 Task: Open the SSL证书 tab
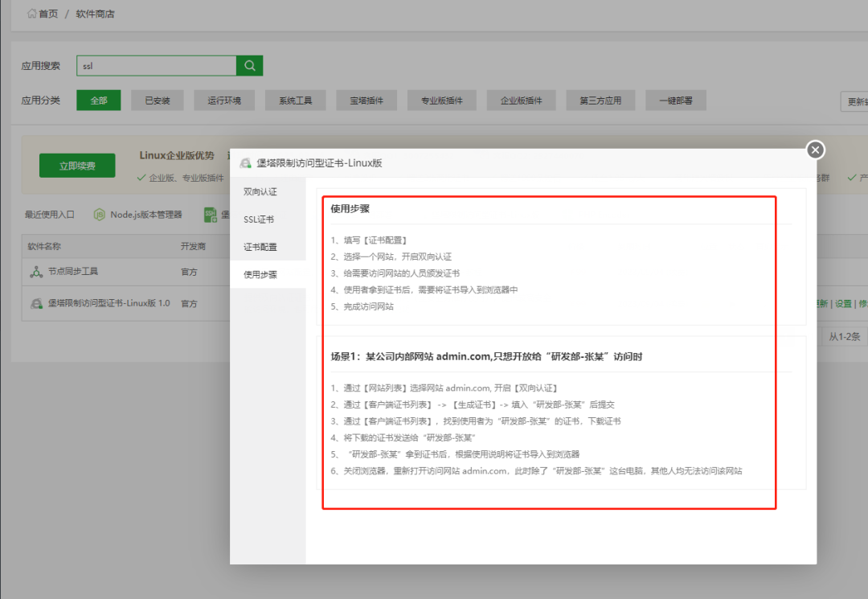[x=259, y=219]
